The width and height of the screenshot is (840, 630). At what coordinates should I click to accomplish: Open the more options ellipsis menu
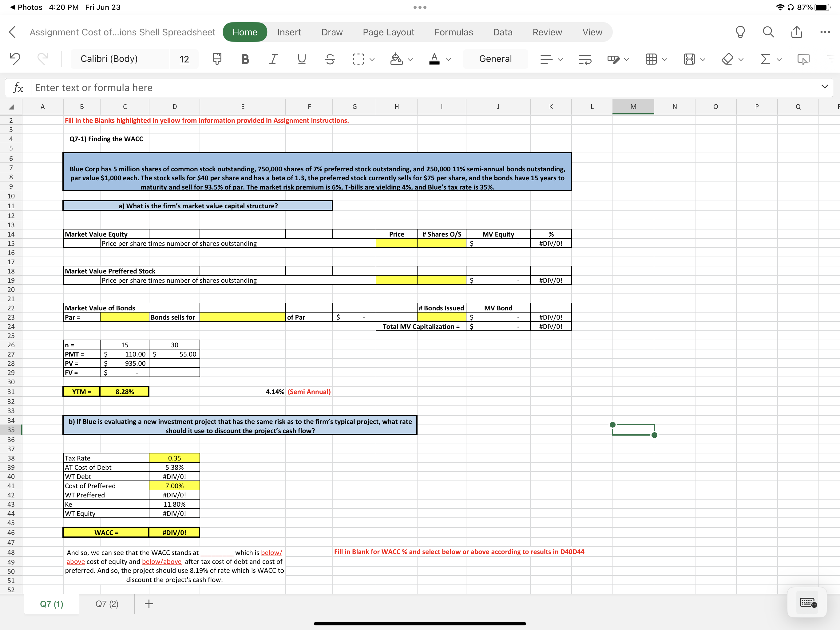pos(825,32)
